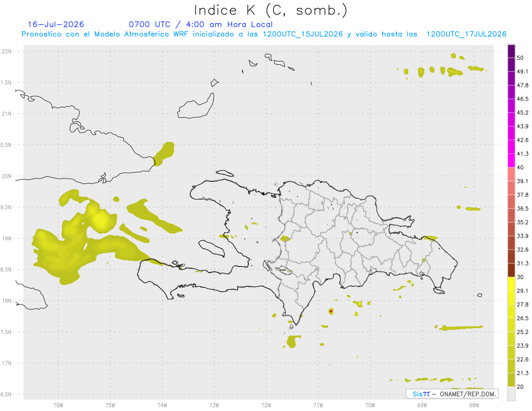The image size is (532, 411).
Task: Click the magenta swatch between 40 and 41.3
Action: point(511,160)
